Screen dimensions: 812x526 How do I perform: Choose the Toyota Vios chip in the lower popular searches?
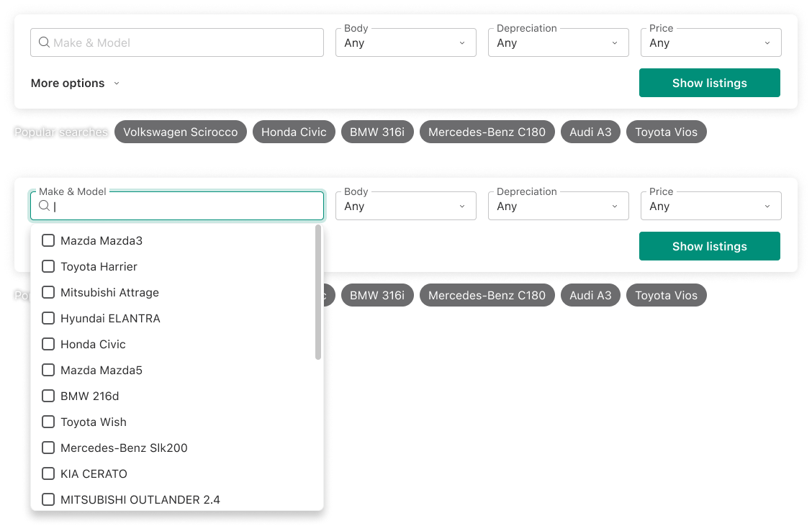click(666, 295)
